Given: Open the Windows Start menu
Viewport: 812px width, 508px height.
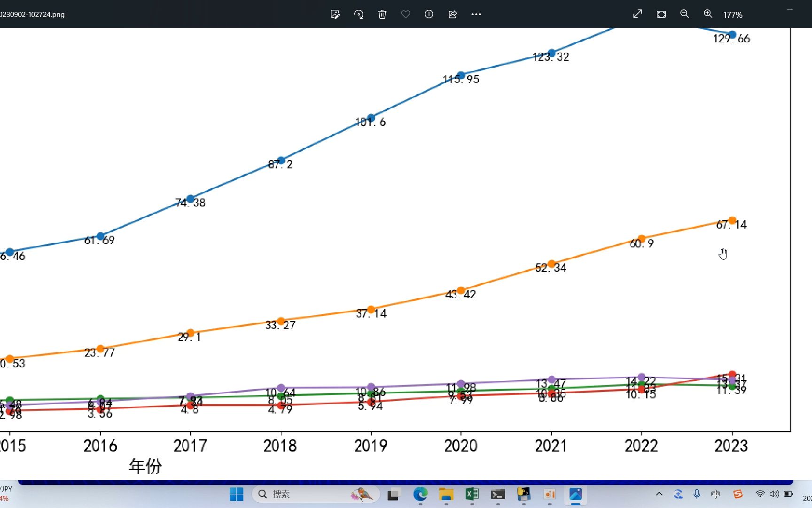Looking at the screenshot, I should (x=236, y=494).
